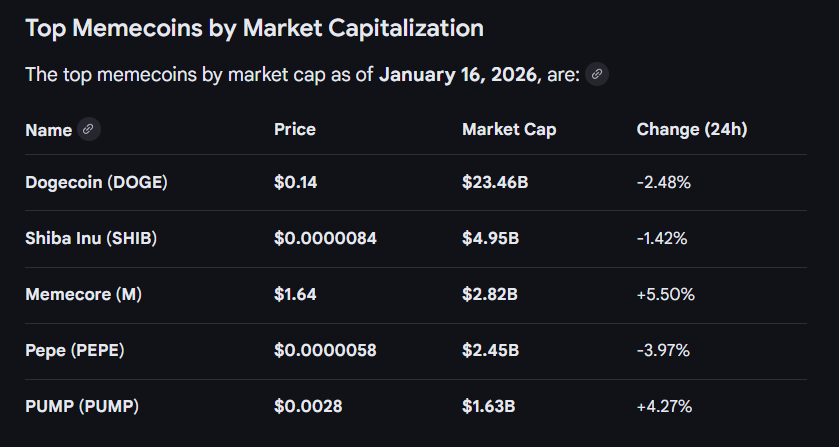This screenshot has width=839, height=447.
Task: Select the Dogecoin (DOGE) row name
Action: click(96, 182)
